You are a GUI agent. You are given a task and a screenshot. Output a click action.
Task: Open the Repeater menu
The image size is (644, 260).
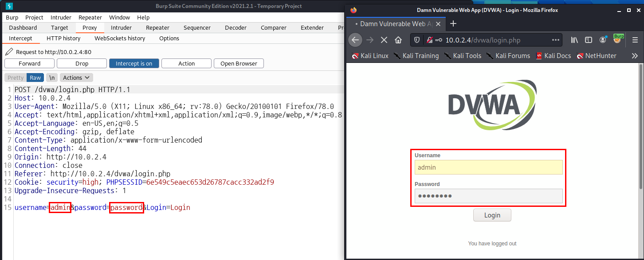click(x=90, y=17)
